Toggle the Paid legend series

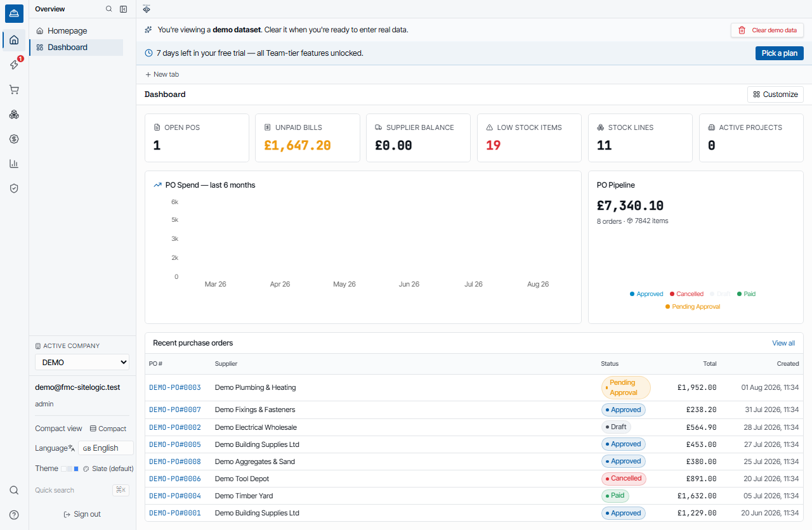coord(746,294)
